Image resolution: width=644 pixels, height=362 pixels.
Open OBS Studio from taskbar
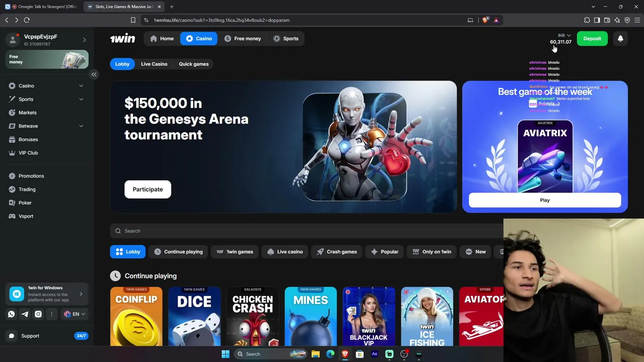(x=404, y=354)
